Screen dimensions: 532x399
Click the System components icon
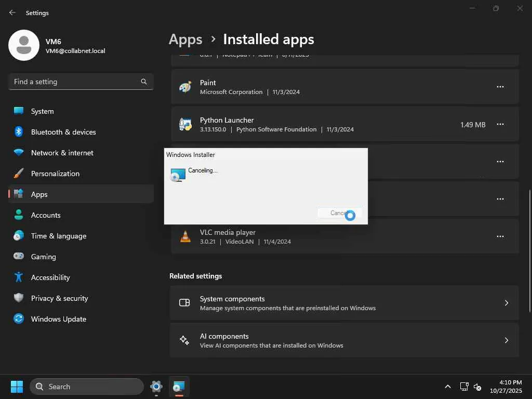(x=184, y=303)
